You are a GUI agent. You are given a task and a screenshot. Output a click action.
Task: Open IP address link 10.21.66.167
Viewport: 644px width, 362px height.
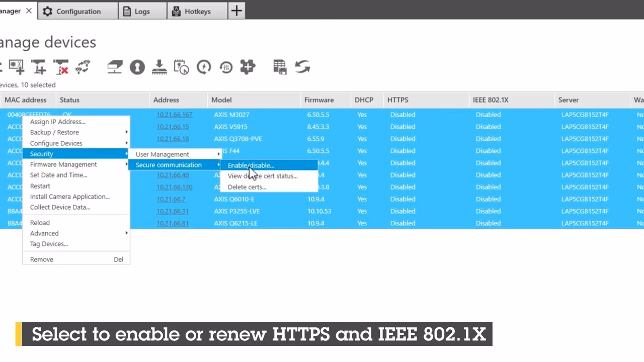tap(174, 115)
